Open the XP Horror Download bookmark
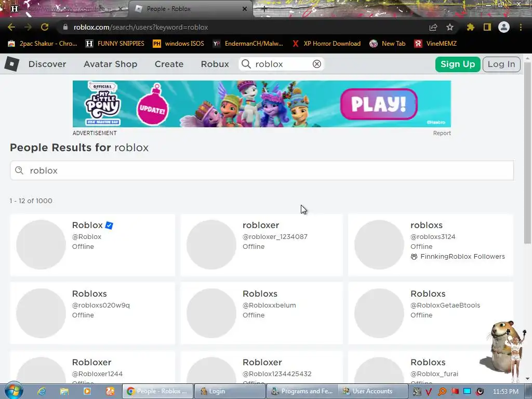Viewport: 532px width, 399px height. [326, 44]
